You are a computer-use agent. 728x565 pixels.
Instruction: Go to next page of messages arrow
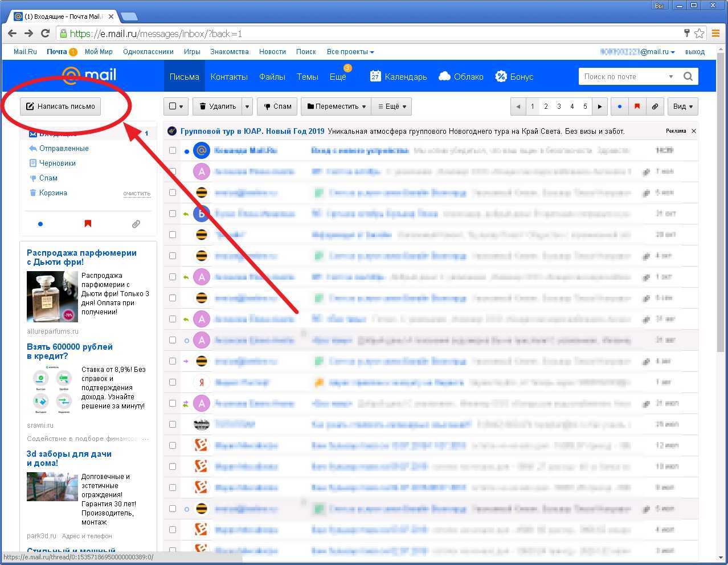point(599,107)
